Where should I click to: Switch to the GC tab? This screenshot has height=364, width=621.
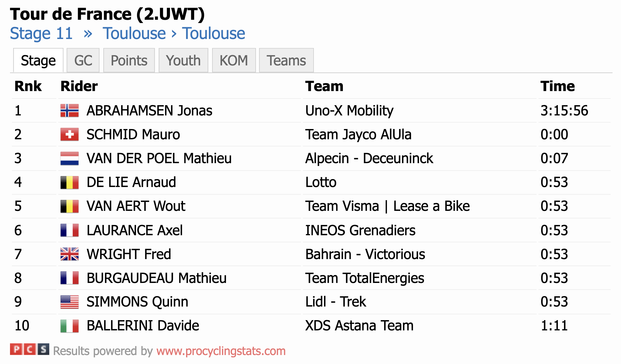click(83, 60)
